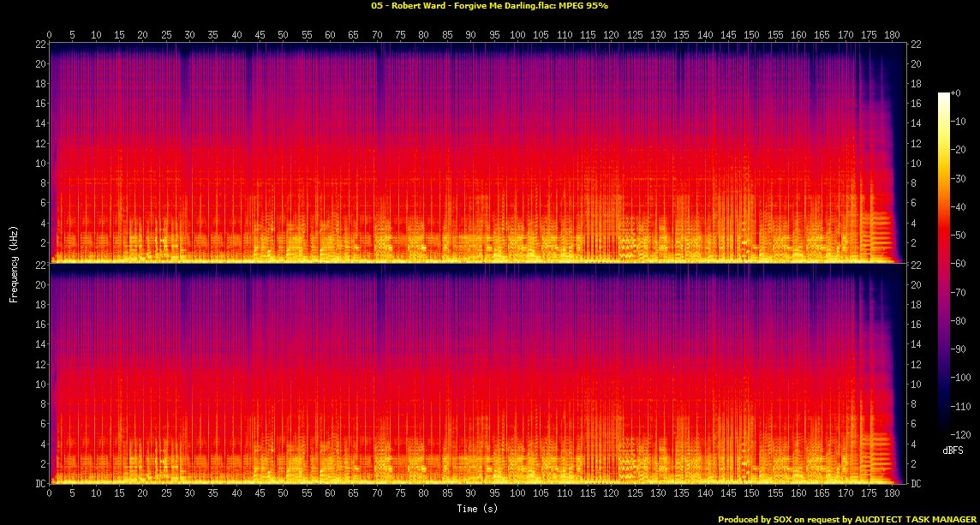Click the "dBFS" label under the color scale

pos(952,450)
